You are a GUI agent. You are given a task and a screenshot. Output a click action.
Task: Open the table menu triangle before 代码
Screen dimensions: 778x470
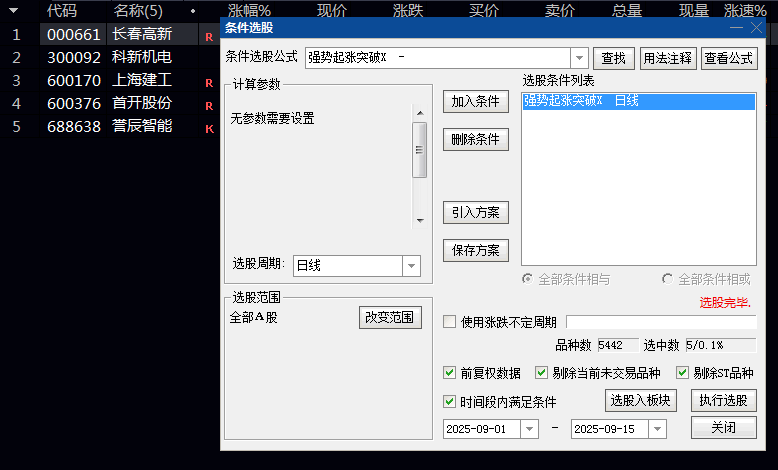(13, 10)
